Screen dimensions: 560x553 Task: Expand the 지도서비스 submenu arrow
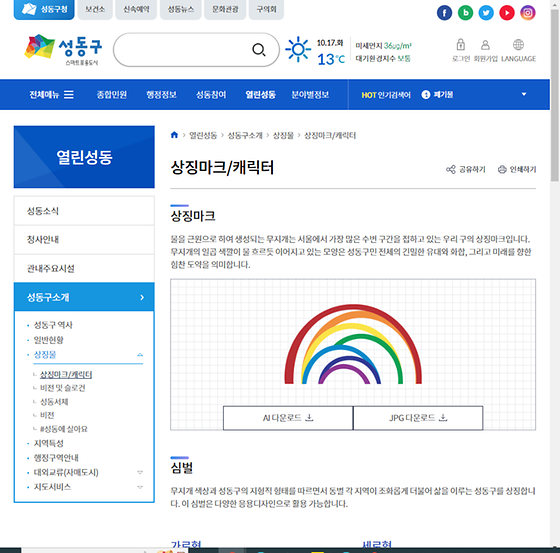pyautogui.click(x=140, y=487)
